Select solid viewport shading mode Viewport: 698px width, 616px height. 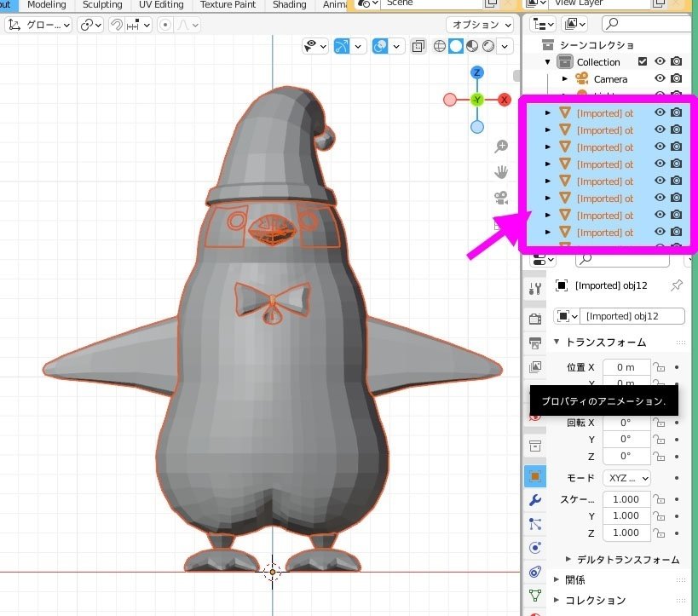click(x=456, y=46)
